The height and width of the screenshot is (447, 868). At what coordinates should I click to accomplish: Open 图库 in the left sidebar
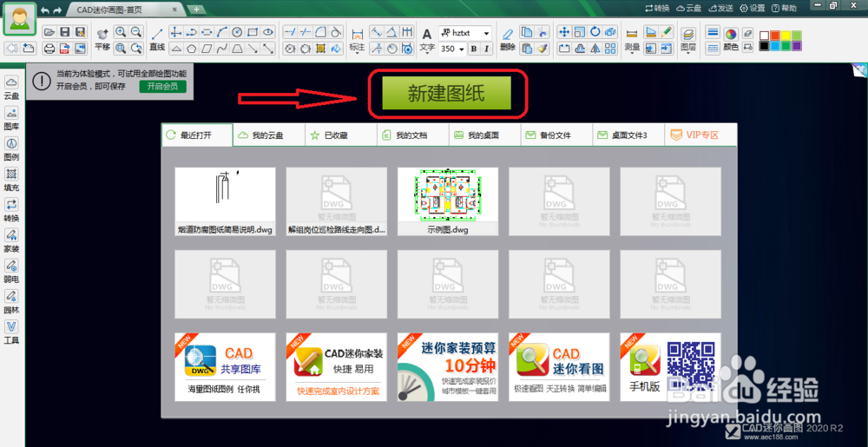[x=11, y=118]
